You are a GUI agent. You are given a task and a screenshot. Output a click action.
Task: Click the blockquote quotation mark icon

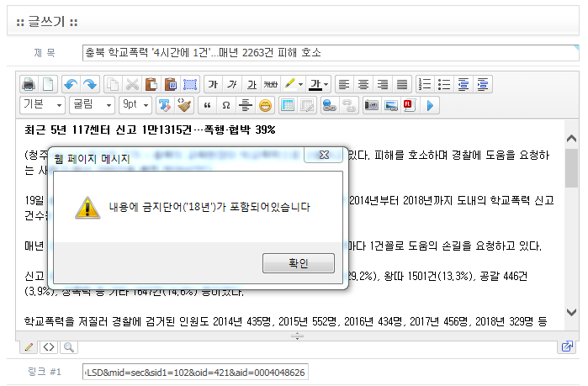[207, 105]
